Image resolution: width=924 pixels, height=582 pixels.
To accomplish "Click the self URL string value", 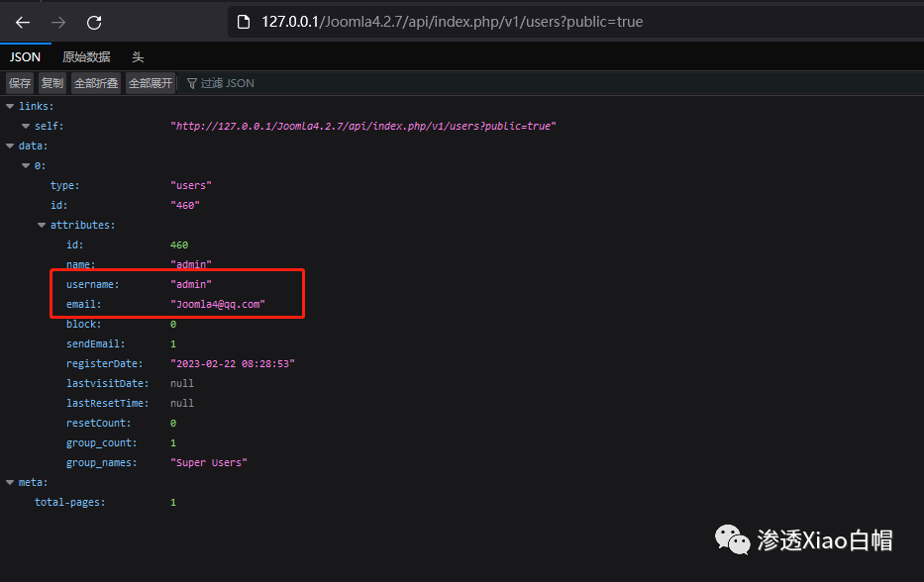I will (363, 126).
